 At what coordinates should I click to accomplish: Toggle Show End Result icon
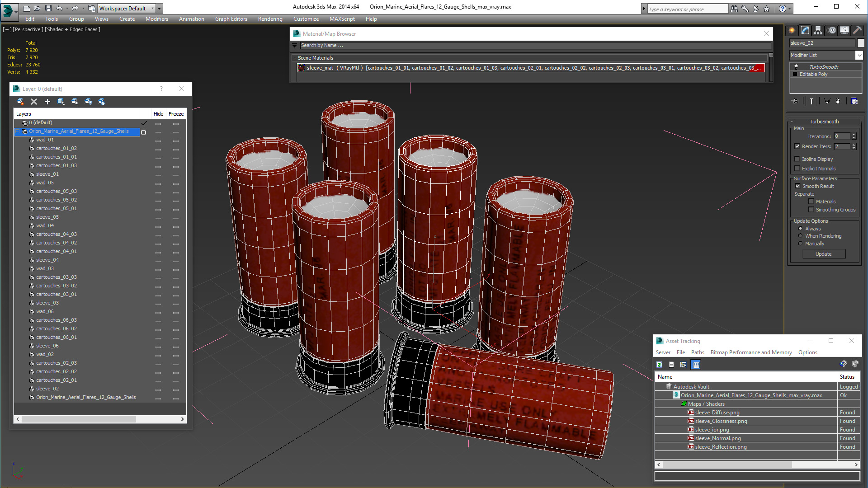pos(811,101)
